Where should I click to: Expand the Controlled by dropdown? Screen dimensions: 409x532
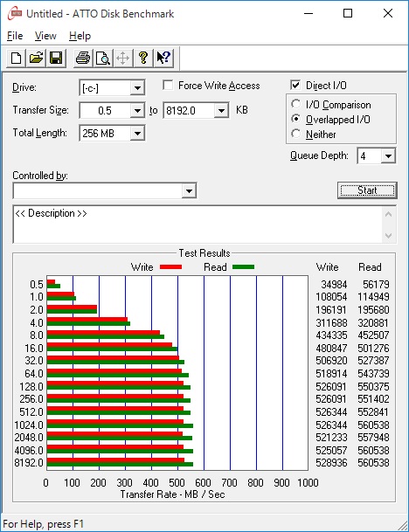(x=189, y=191)
